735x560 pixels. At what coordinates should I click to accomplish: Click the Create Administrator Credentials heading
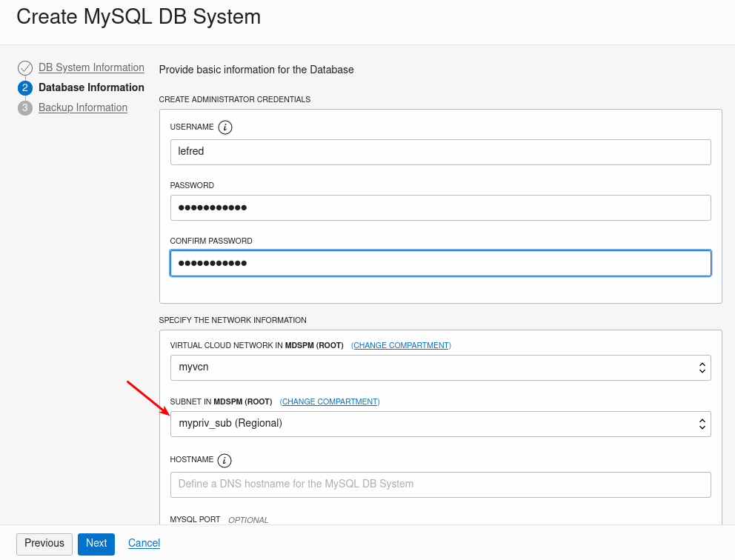235,99
